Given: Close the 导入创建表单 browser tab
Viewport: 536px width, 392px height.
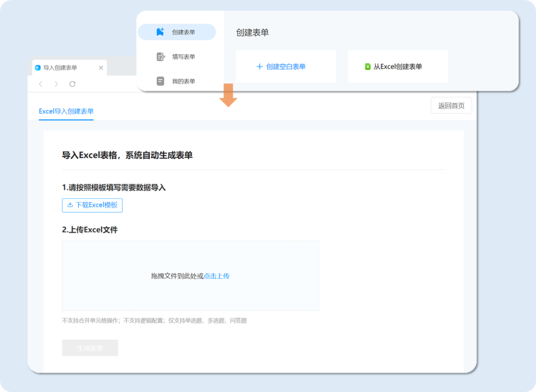Looking at the screenshot, I should coord(101,67).
